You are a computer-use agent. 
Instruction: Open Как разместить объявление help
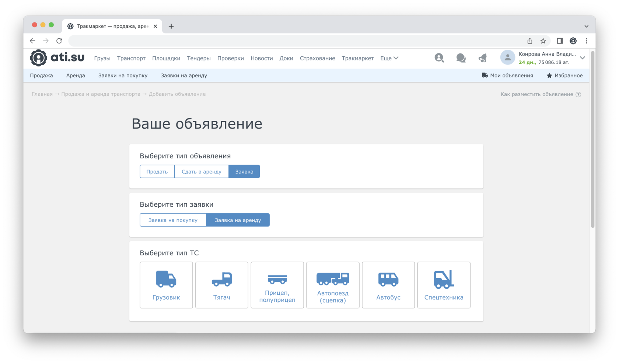point(537,94)
